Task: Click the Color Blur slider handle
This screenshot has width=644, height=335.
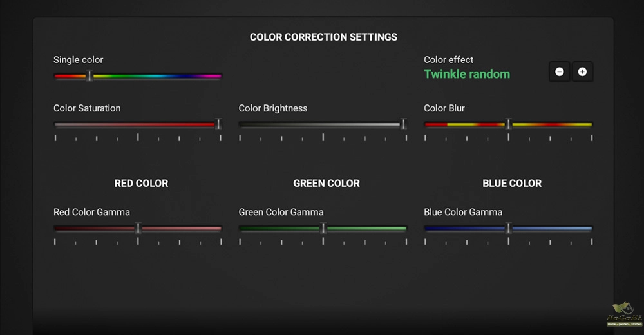Action: [x=508, y=124]
